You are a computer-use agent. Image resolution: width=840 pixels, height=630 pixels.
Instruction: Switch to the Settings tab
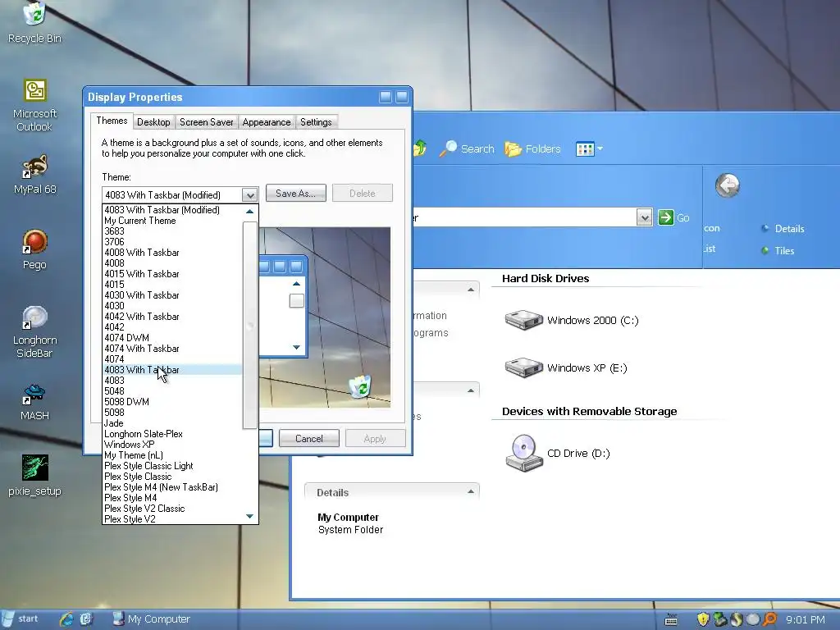pos(316,122)
